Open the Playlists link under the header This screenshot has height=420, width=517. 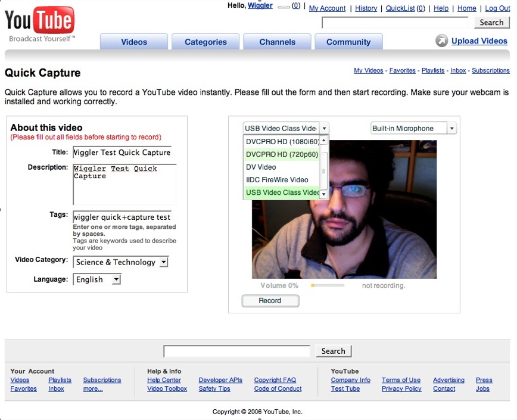(x=433, y=70)
